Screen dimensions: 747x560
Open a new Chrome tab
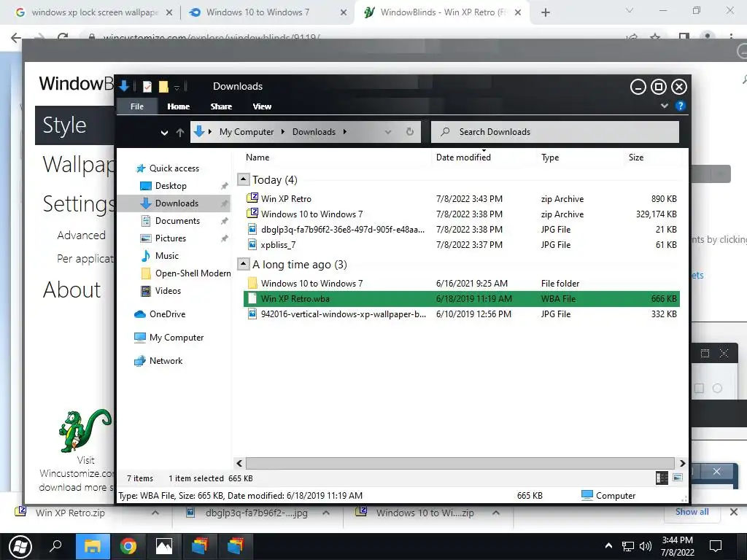(x=546, y=12)
